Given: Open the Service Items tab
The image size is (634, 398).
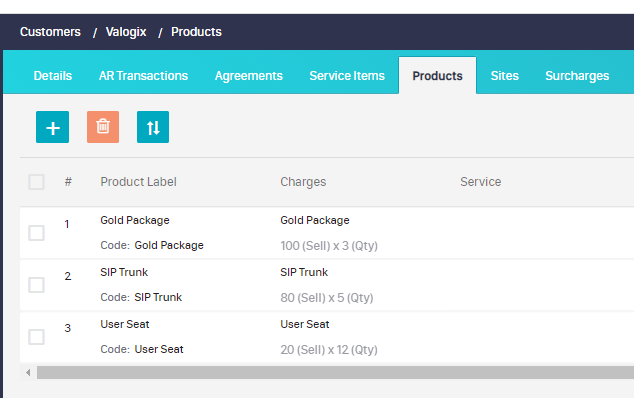Looking at the screenshot, I should [x=347, y=76].
